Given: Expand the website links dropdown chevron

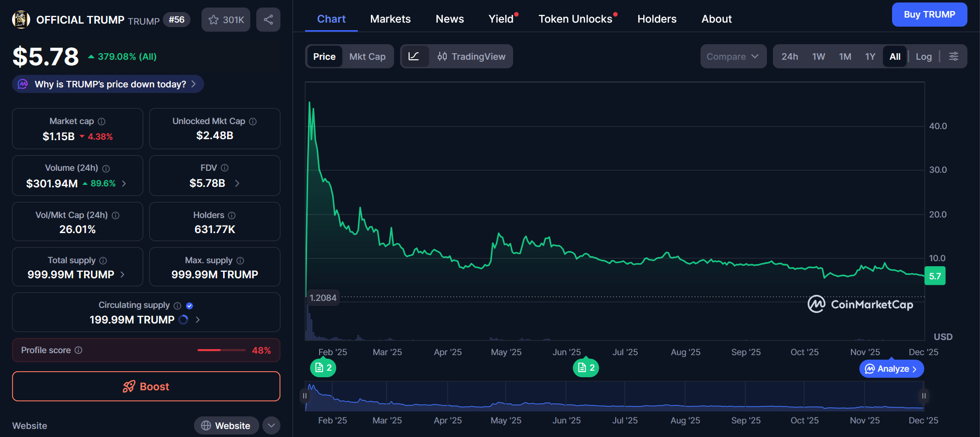Looking at the screenshot, I should 271,425.
